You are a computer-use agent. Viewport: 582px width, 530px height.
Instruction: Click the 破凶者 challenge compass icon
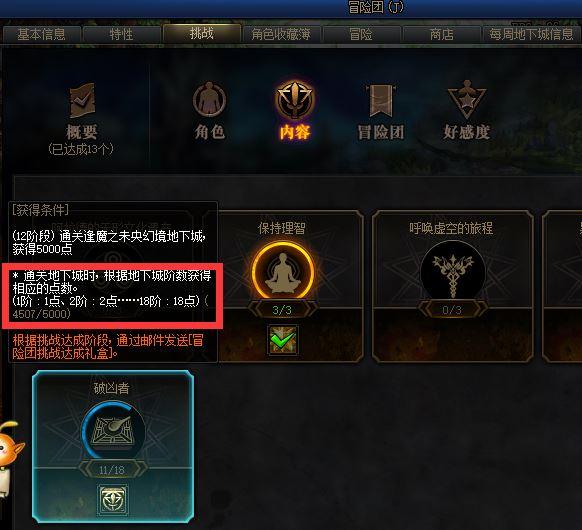point(112,431)
